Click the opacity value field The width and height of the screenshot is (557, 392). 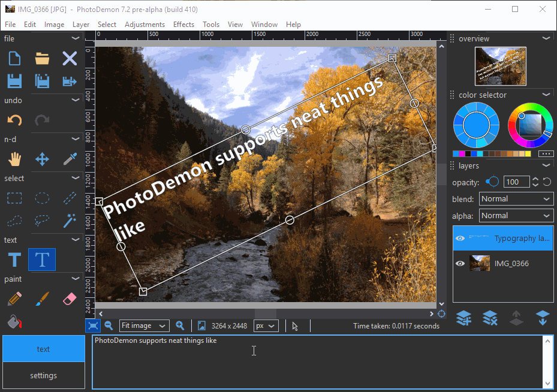pyautogui.click(x=516, y=182)
